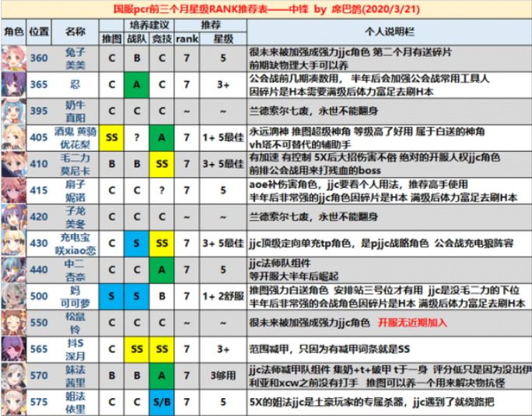The image size is (532, 416).
Task: Click the name cell 妈 可可萝
Action: (x=75, y=296)
